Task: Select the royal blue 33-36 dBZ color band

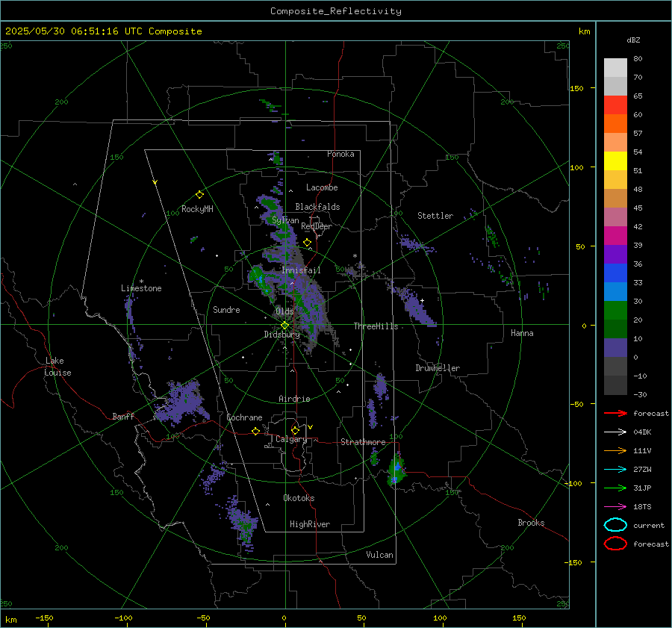Action: [x=615, y=273]
